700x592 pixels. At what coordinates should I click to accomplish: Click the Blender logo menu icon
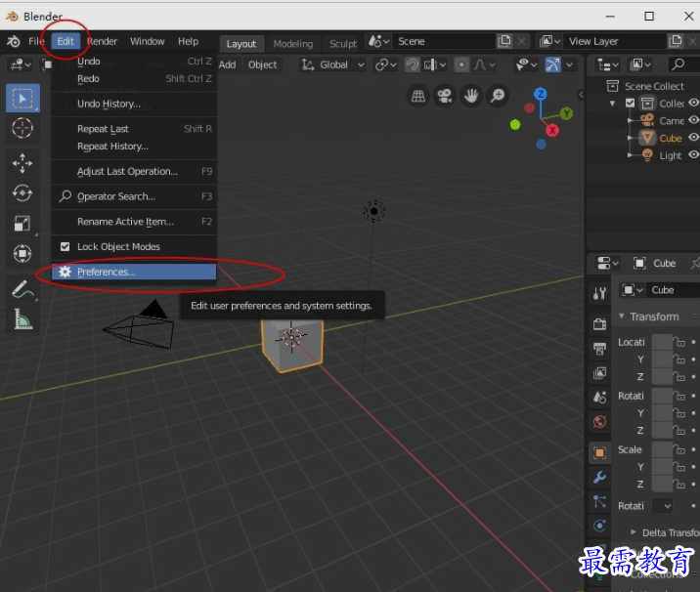14,41
